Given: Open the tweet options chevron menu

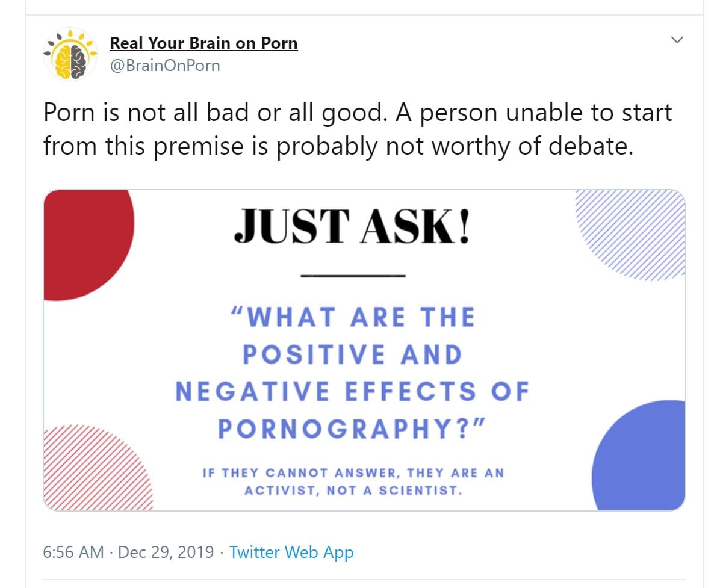Looking at the screenshot, I should coord(677,40).
